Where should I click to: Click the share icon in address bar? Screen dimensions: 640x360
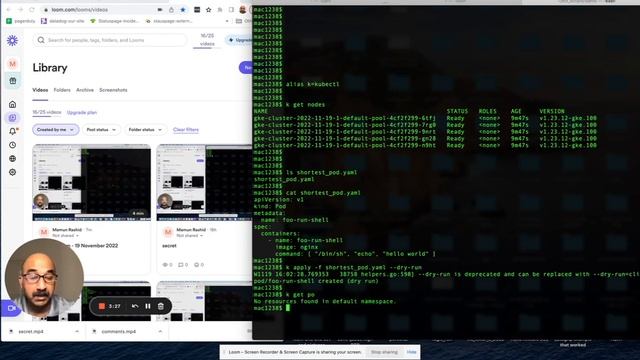point(171,9)
